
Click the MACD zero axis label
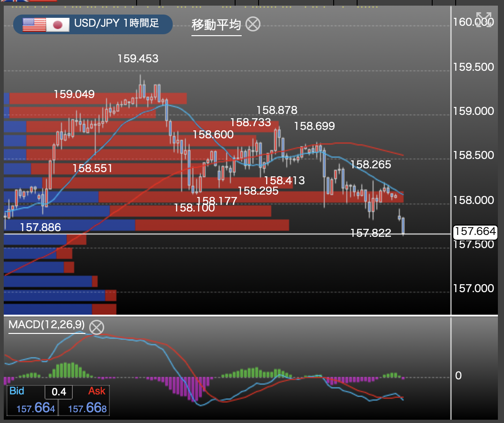tap(458, 376)
